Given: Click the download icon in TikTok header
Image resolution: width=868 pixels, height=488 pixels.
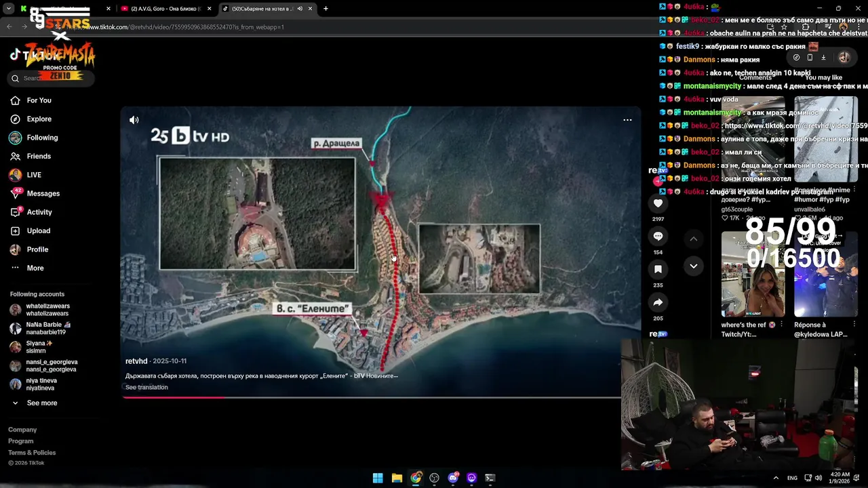Looking at the screenshot, I should 823,58.
